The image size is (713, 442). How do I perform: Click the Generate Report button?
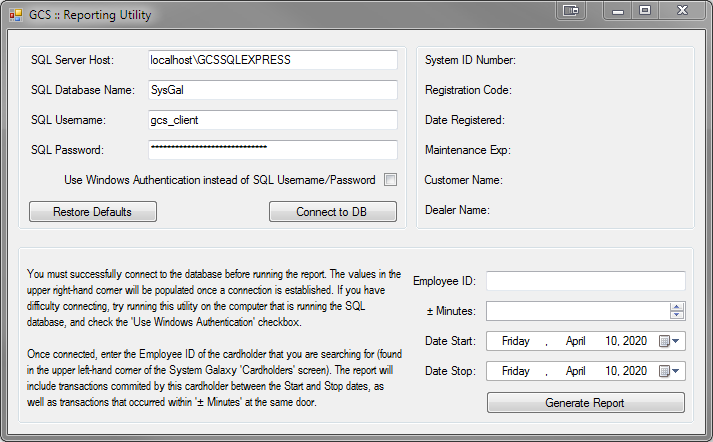pos(586,403)
